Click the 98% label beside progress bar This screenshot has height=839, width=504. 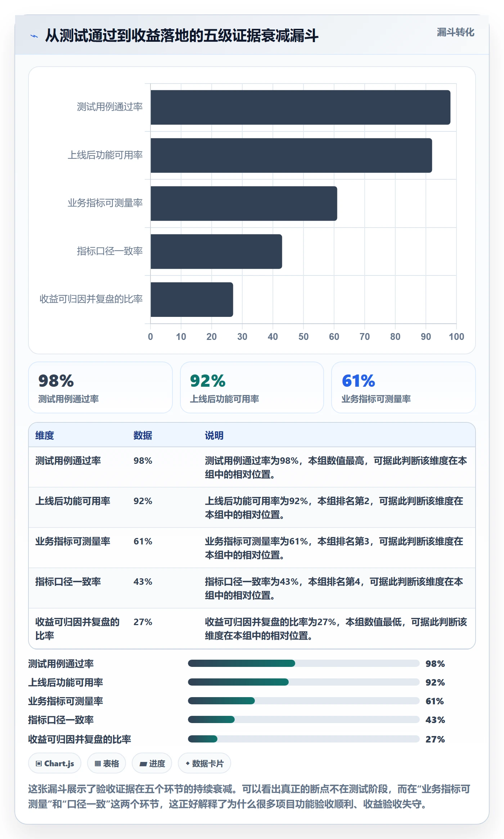click(x=435, y=664)
